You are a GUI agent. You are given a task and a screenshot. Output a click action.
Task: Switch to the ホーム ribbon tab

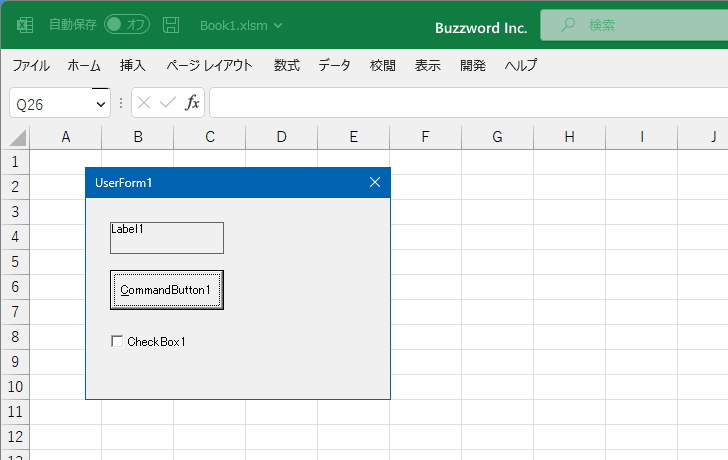[x=84, y=65]
